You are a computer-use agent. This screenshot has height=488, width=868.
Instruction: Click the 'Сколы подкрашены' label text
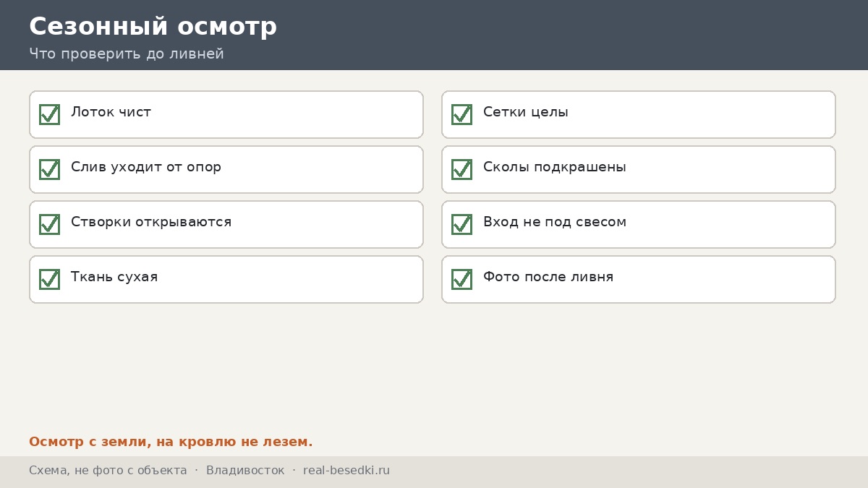tap(555, 167)
